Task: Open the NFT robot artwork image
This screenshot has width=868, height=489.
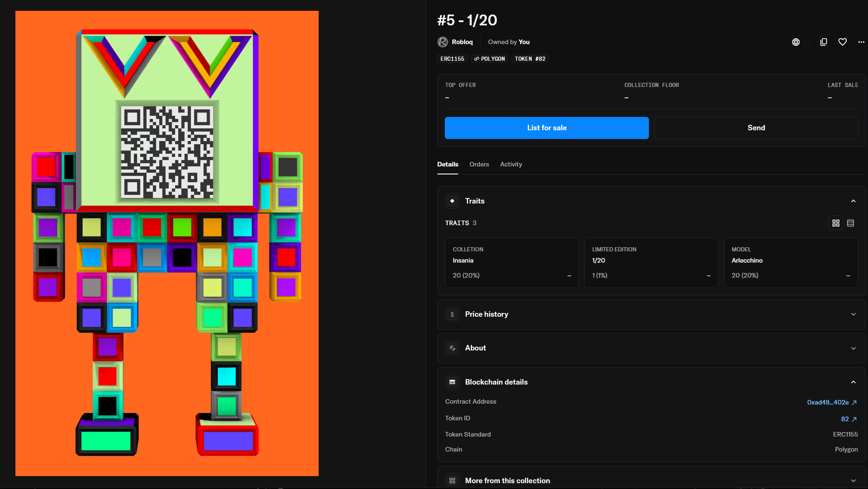Action: click(167, 243)
